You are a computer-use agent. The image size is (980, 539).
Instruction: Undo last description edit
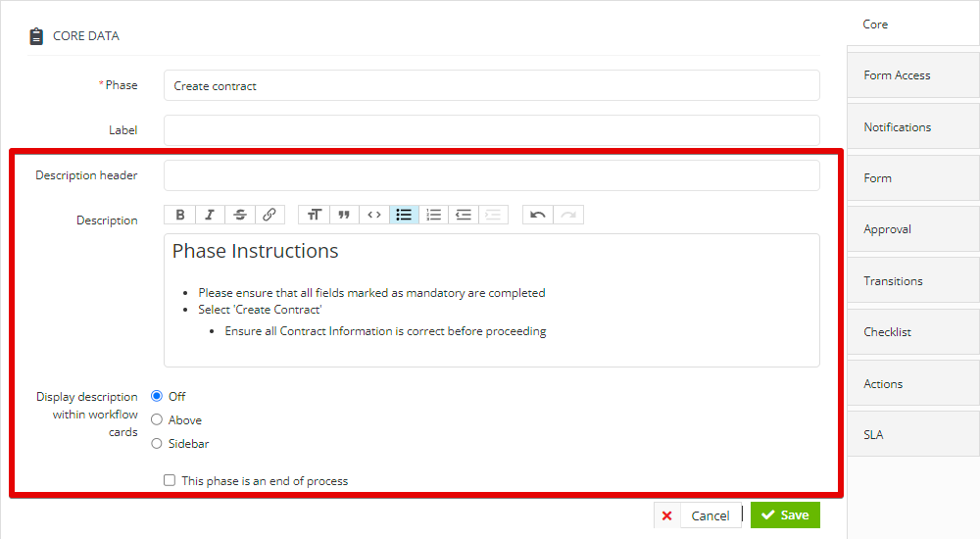537,215
